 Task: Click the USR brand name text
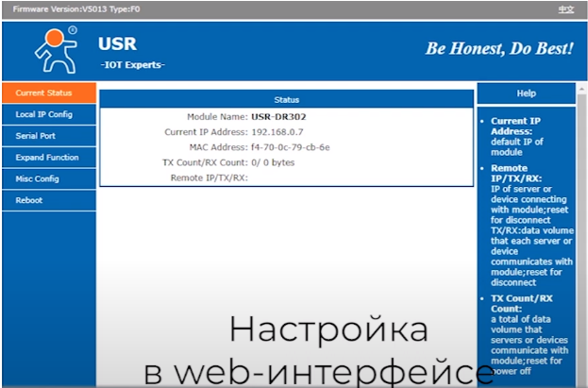(x=117, y=43)
